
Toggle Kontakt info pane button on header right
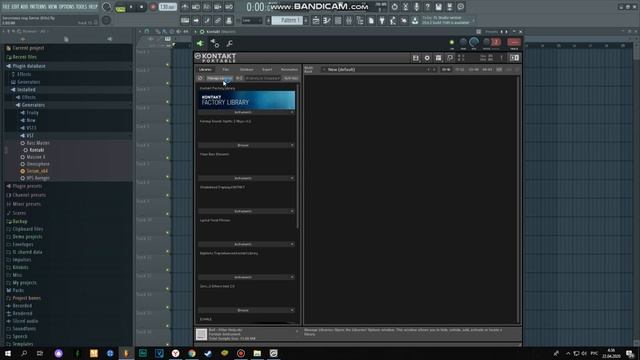coord(514,58)
